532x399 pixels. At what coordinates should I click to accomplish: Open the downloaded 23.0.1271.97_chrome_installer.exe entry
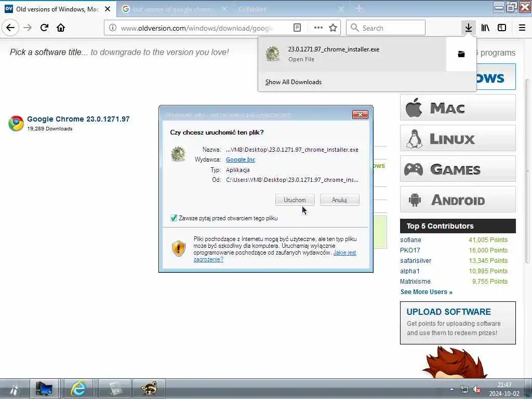352,54
